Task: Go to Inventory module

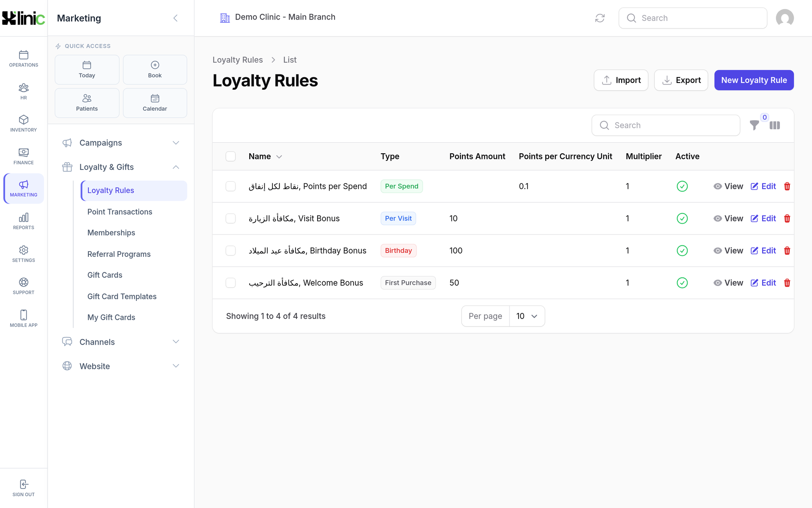Action: (24, 124)
